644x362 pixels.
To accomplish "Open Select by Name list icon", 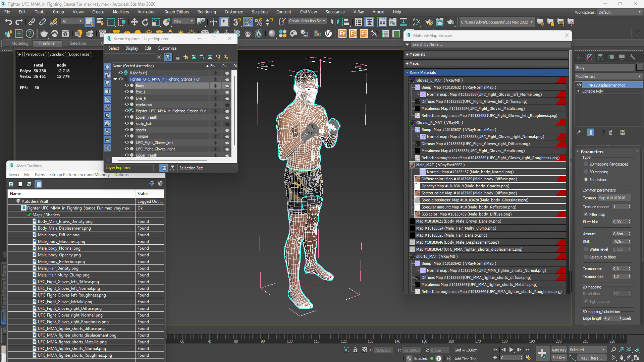I will (x=100, y=22).
